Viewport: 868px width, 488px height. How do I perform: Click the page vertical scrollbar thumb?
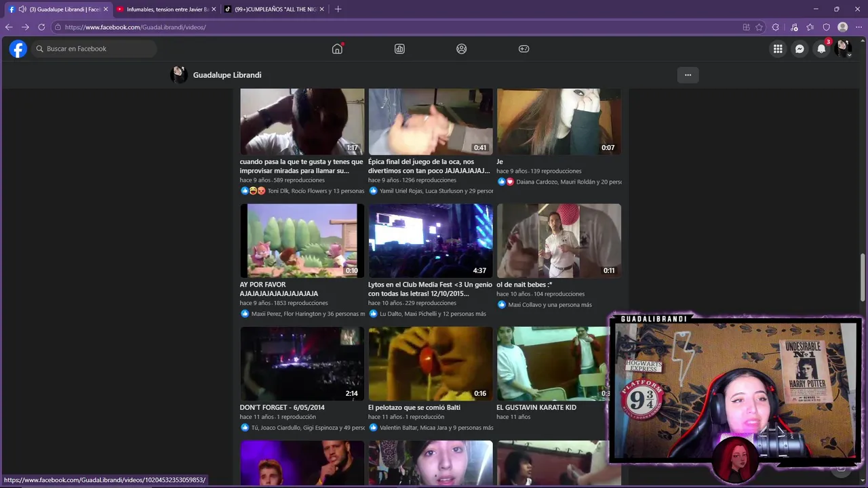click(863, 278)
